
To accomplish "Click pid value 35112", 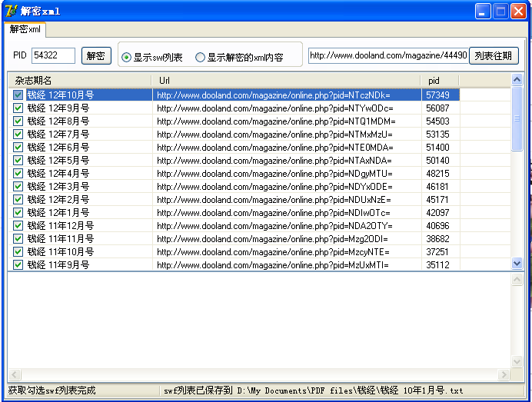I will [437, 265].
